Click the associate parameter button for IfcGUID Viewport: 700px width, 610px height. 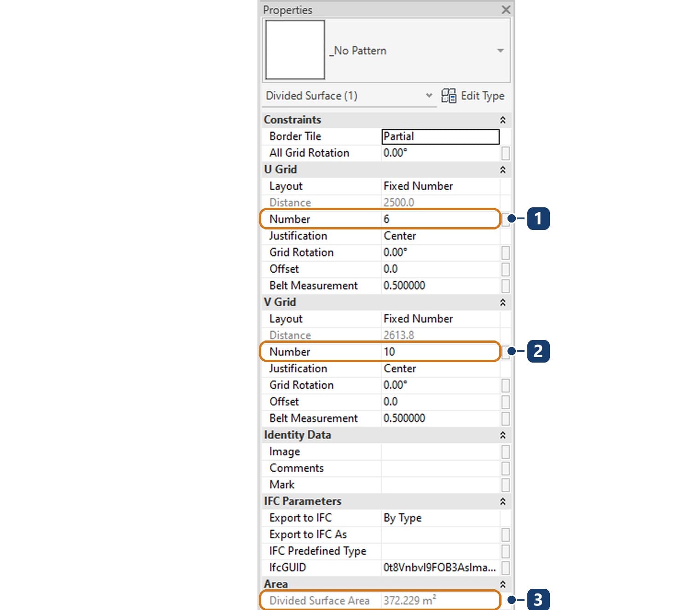[x=506, y=568]
